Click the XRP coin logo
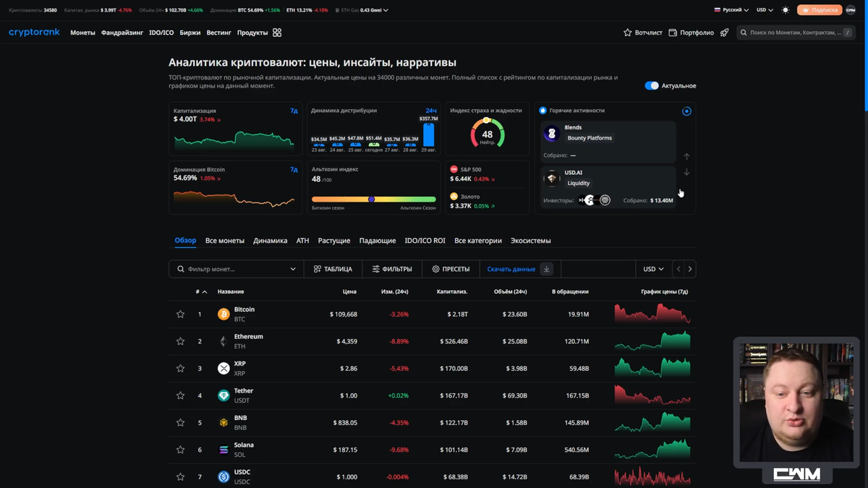Image resolution: width=868 pixels, height=488 pixels. tap(224, 369)
